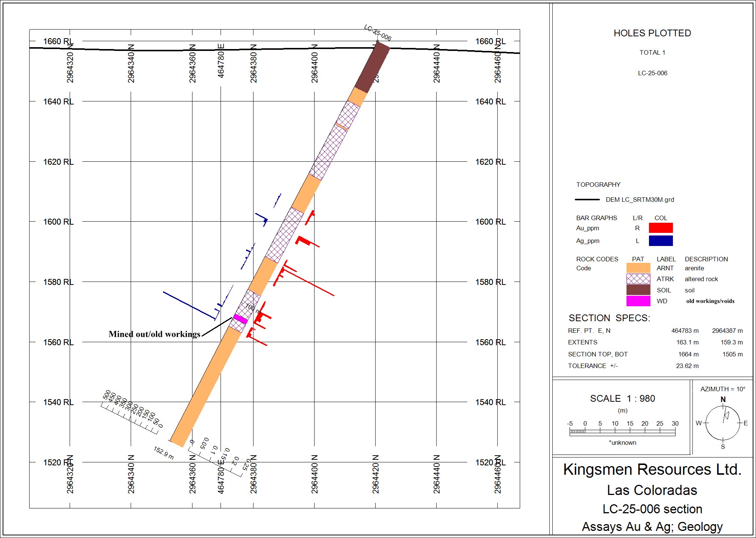
Task: Click the brown soil interval at hole collar
Action: point(372,67)
